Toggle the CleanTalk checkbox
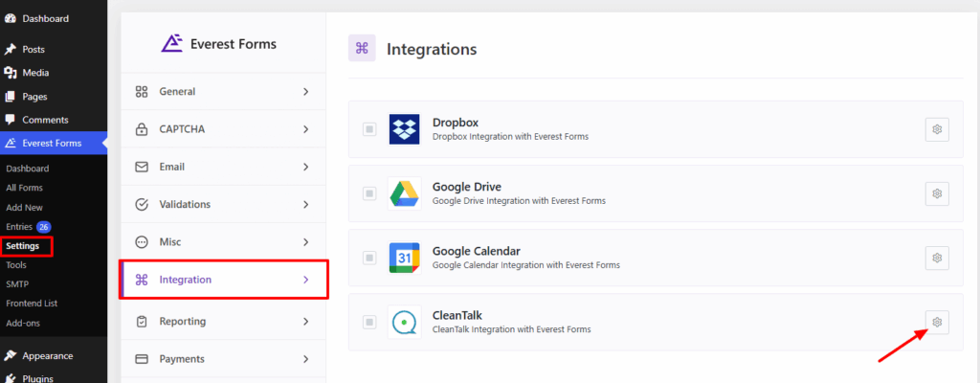The width and height of the screenshot is (980, 383). (369, 323)
